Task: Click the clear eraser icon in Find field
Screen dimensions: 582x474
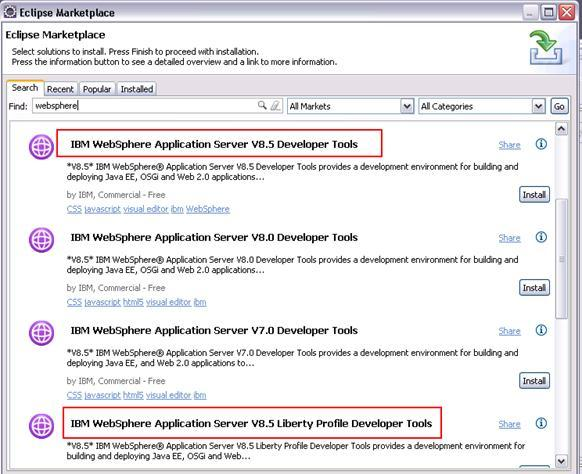Action: [275, 106]
